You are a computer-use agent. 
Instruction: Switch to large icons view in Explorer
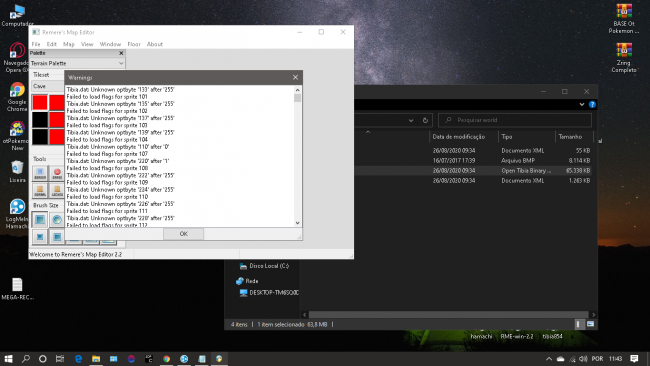(x=590, y=324)
